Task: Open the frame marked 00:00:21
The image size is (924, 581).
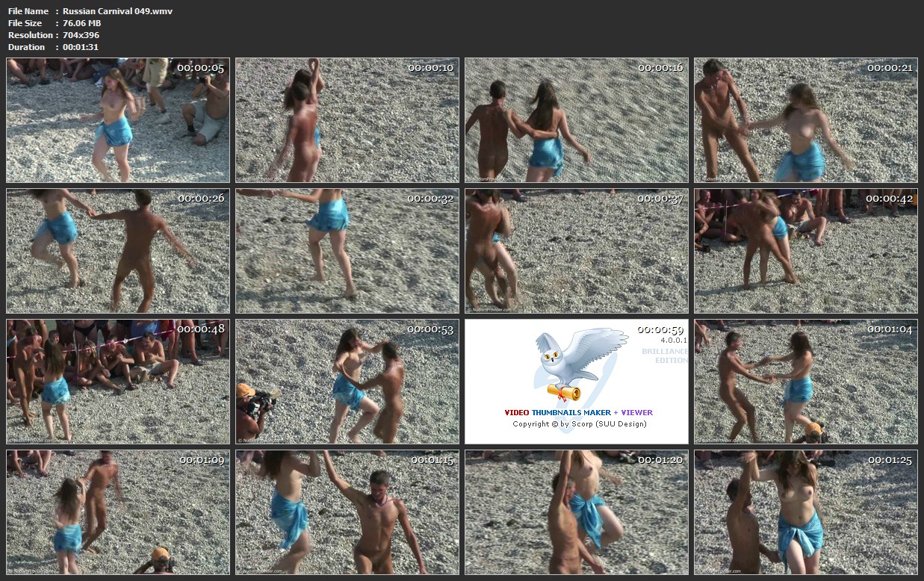Action: coord(805,120)
